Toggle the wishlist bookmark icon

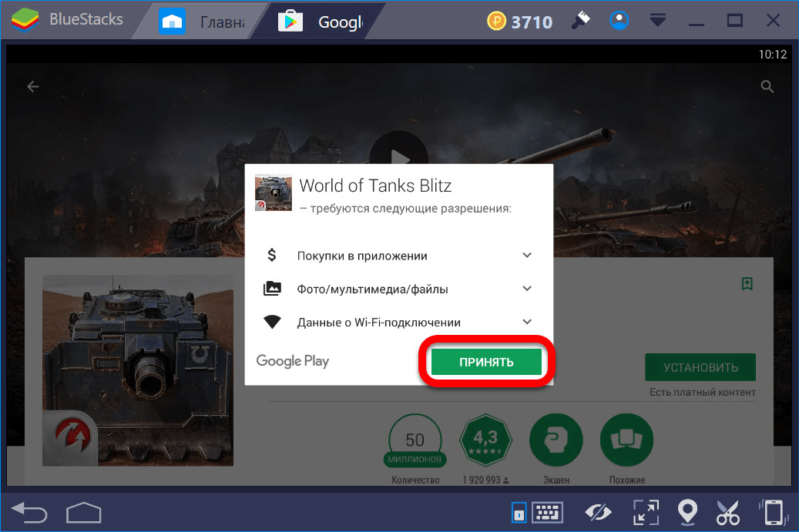(x=747, y=283)
